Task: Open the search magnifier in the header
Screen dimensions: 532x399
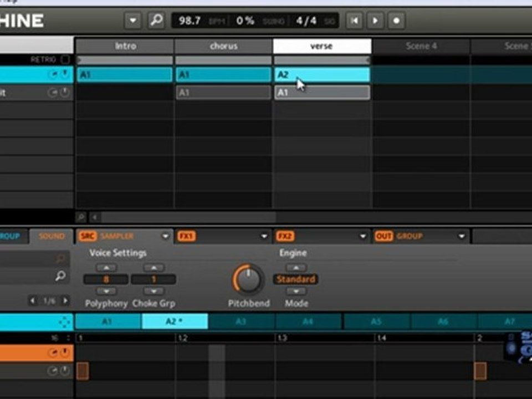Action: coord(156,21)
